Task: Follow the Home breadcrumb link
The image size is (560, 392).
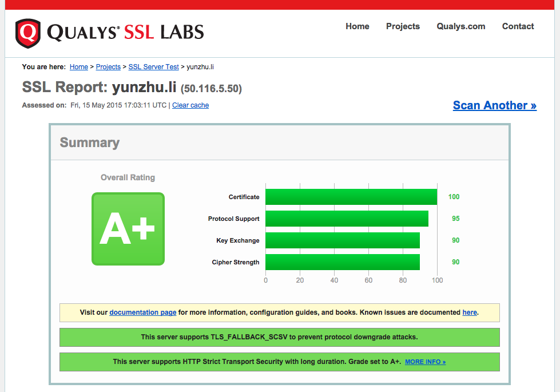Action: (x=78, y=67)
